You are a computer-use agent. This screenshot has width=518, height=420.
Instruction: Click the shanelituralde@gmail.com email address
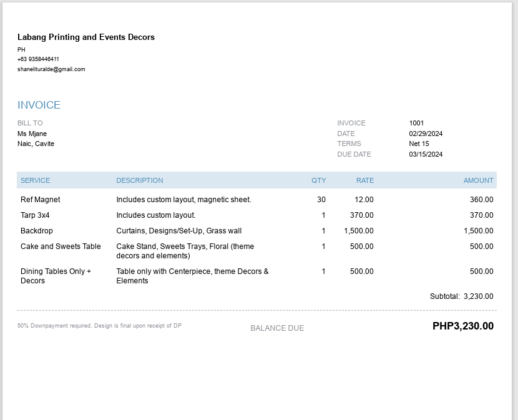(51, 69)
